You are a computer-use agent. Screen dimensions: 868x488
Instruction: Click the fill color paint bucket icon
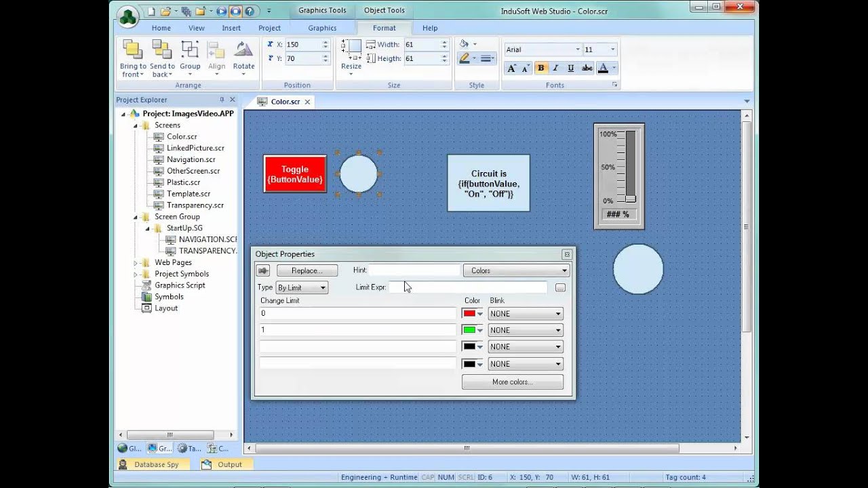464,44
